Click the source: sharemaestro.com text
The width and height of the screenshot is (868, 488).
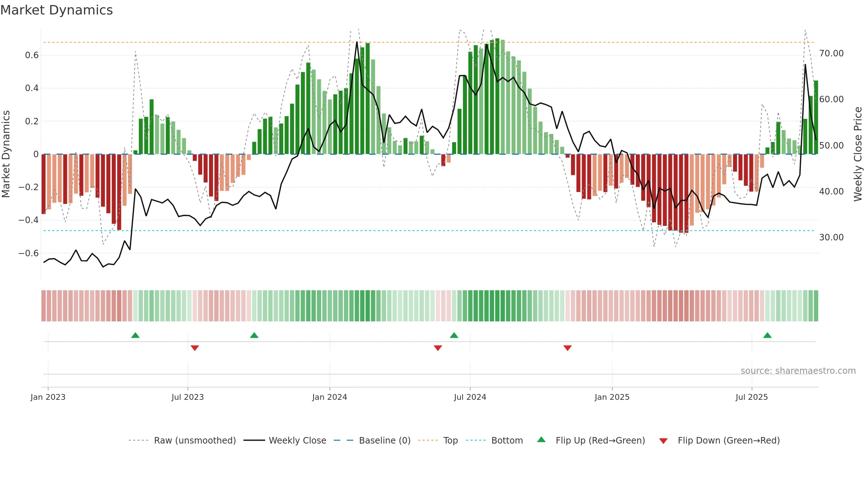798,371
